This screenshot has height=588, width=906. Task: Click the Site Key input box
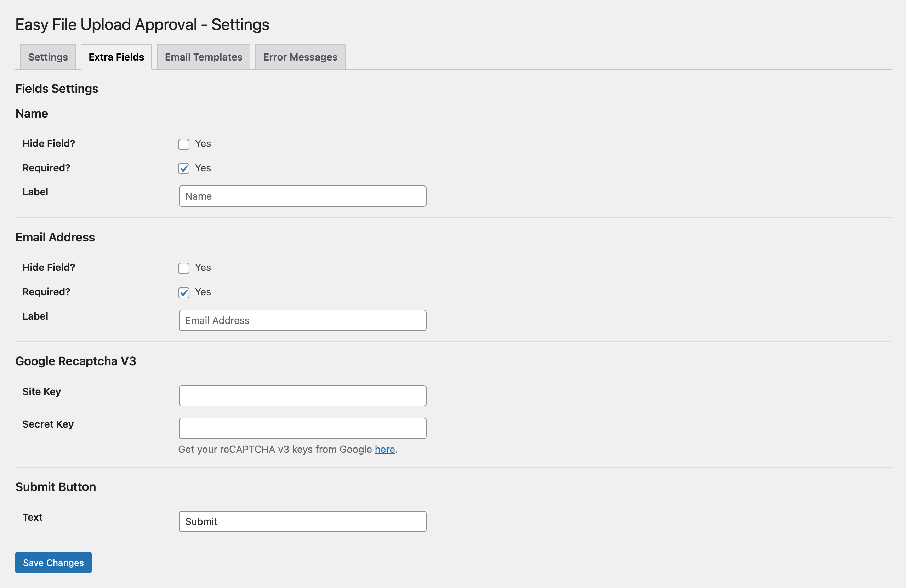tap(302, 395)
